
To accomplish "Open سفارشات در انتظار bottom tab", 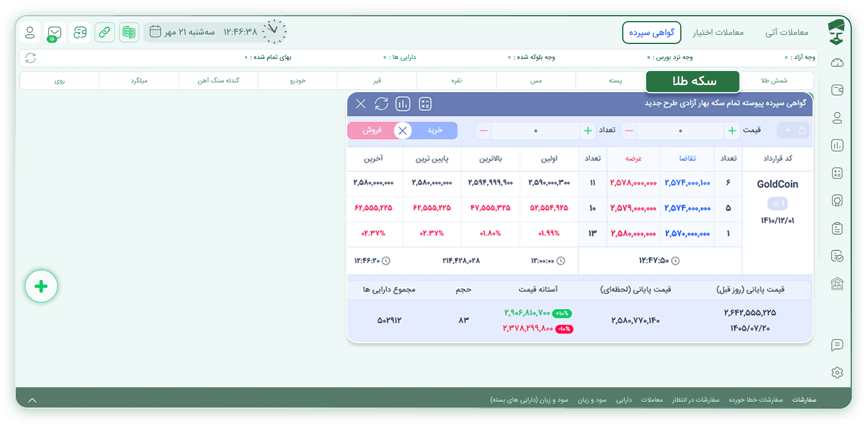I will coord(695,400).
